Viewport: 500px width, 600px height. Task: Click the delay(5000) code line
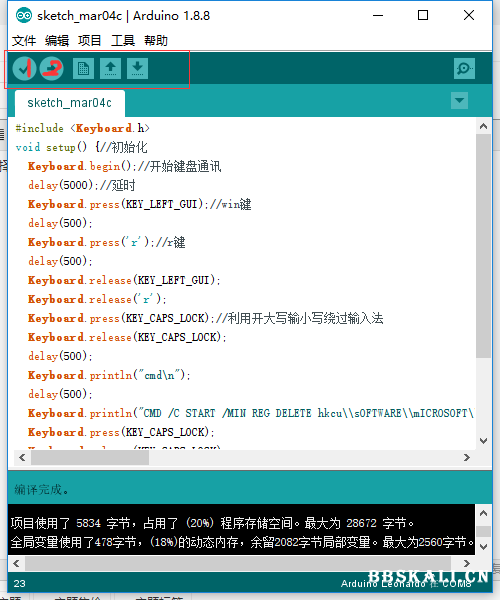[81, 185]
